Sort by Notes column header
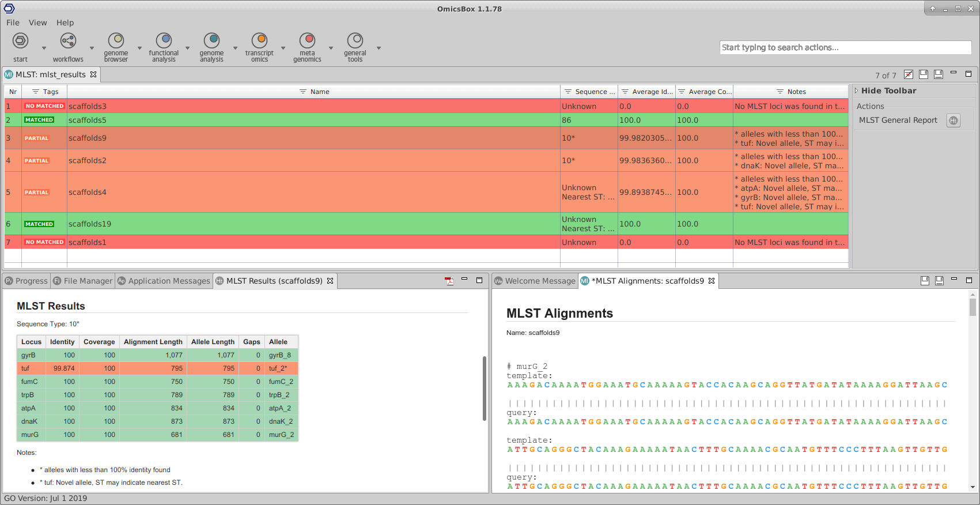This screenshot has width=980, height=505. tap(790, 92)
